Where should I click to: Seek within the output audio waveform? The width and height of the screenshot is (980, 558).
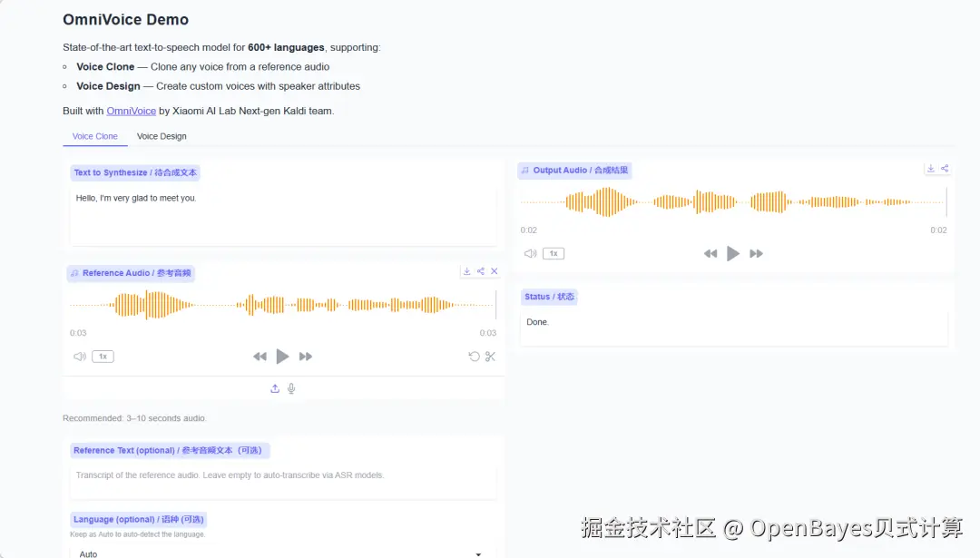pos(734,201)
